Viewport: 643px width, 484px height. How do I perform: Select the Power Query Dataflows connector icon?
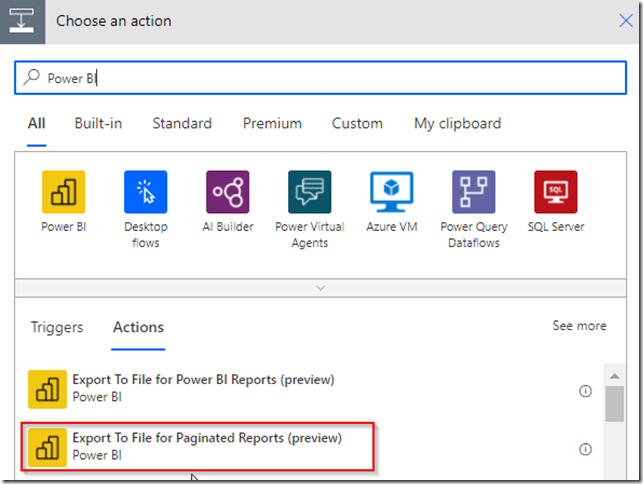point(474,192)
